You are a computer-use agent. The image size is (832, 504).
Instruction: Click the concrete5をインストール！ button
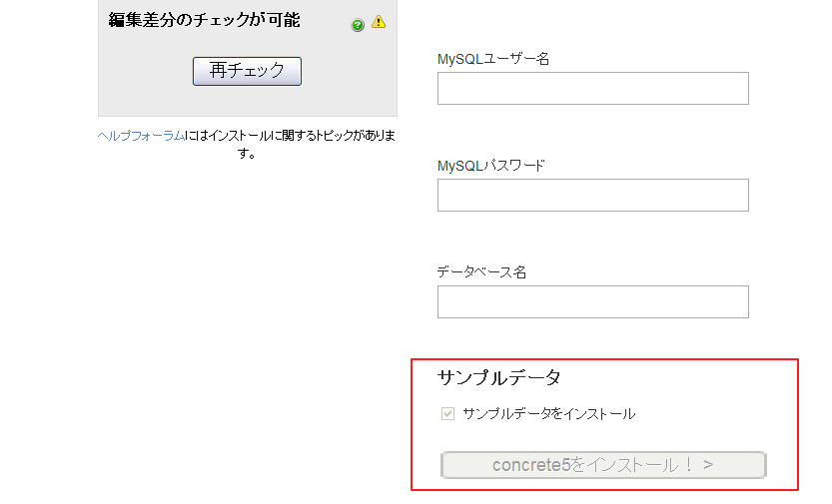(603, 465)
